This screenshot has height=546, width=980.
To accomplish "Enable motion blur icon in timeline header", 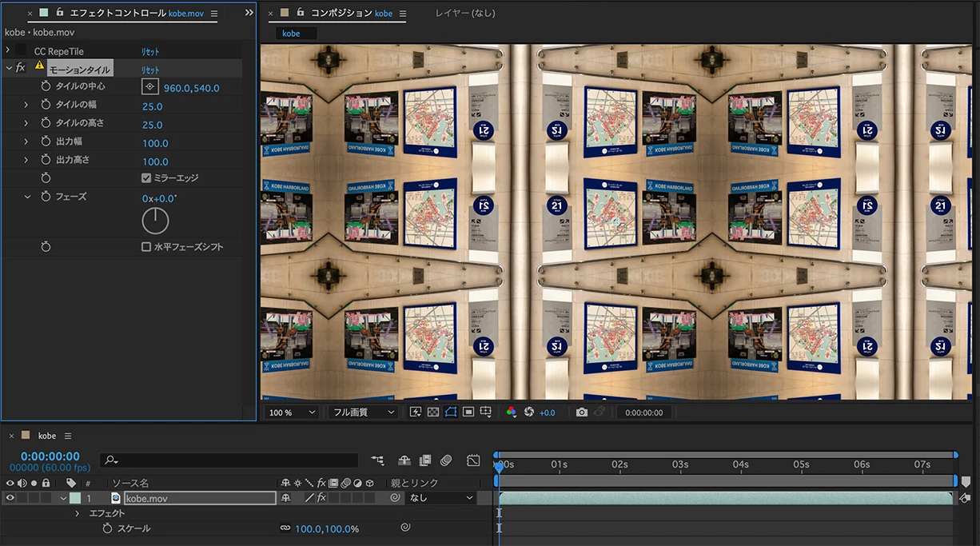I will tap(446, 460).
